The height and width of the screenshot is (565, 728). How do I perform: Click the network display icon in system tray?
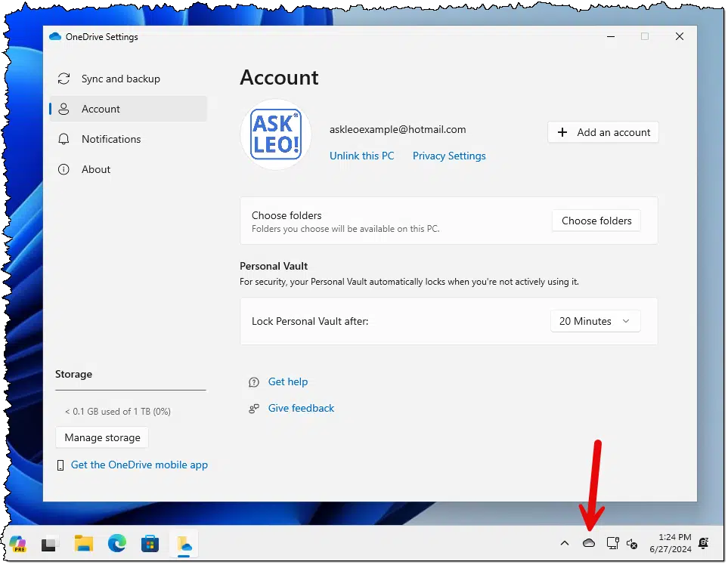point(613,543)
